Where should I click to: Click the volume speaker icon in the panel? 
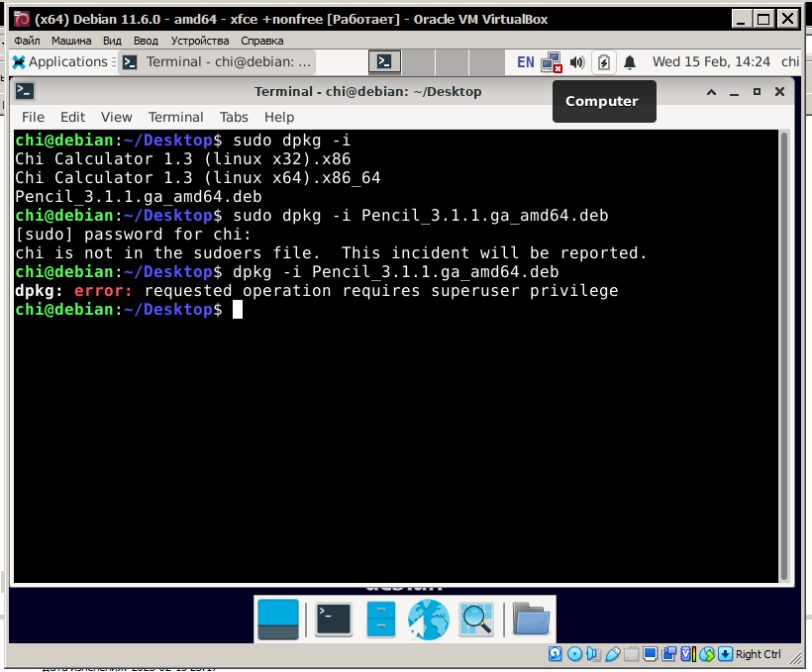(x=577, y=62)
